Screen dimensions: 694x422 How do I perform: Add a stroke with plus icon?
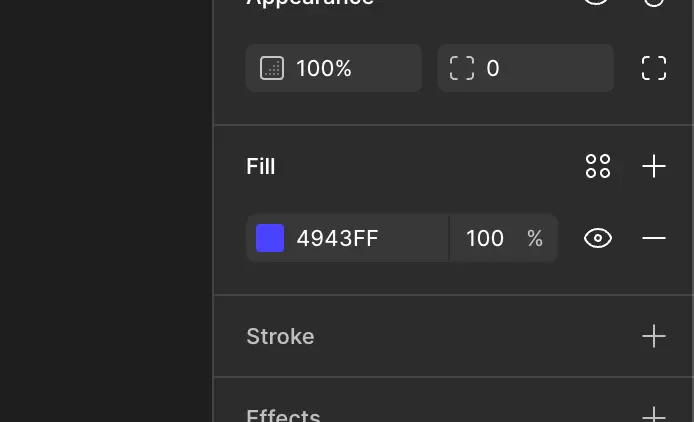point(653,336)
